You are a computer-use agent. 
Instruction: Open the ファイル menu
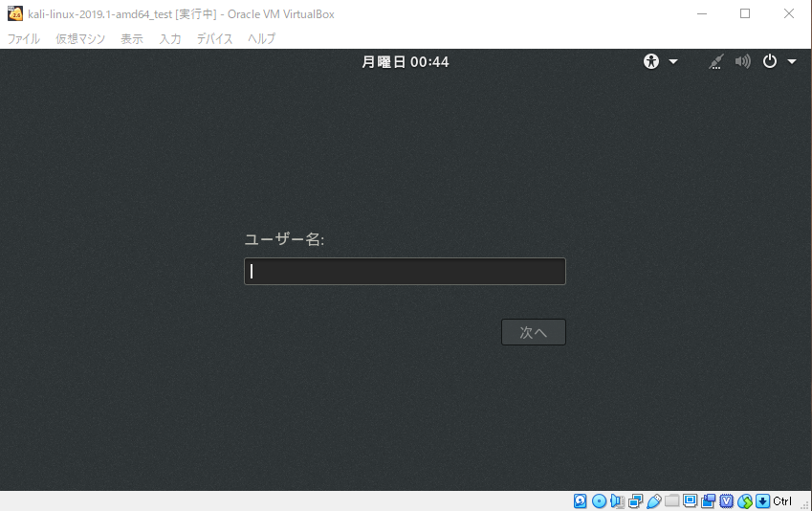(23, 39)
